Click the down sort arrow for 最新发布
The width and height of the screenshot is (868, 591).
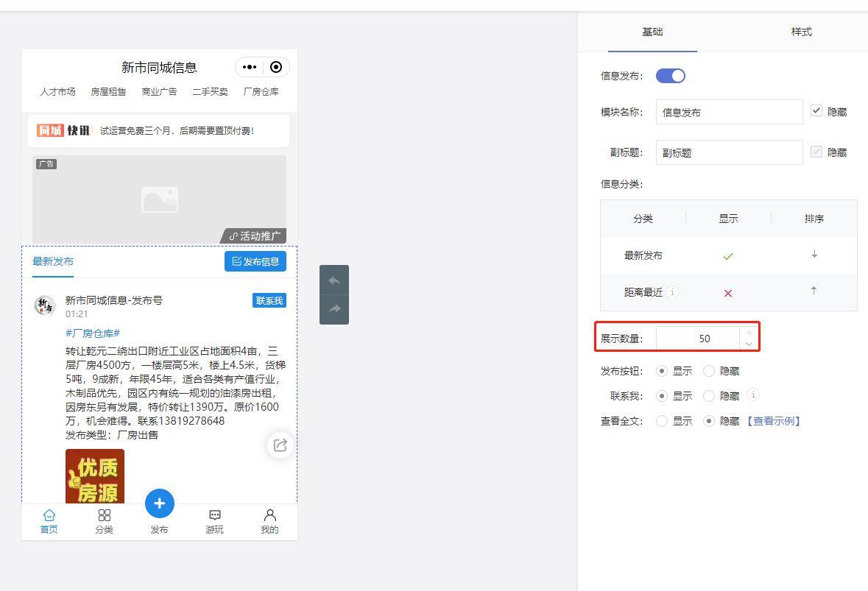[x=814, y=255]
